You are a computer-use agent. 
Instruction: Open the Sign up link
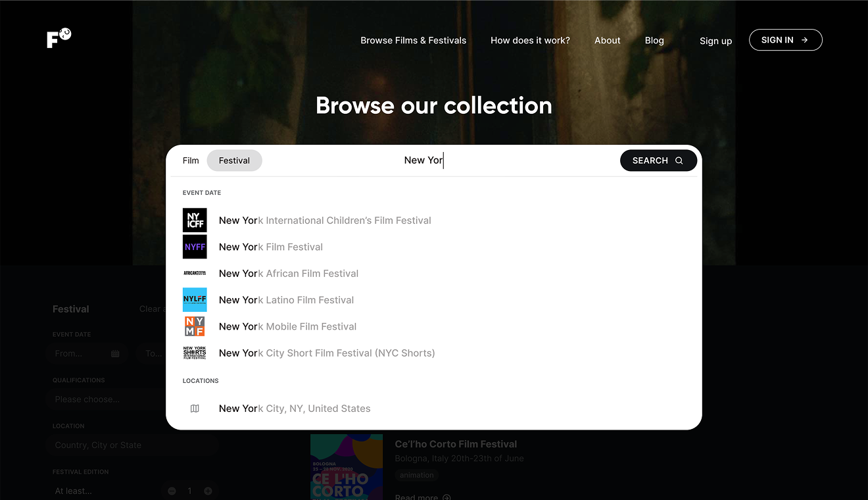[x=715, y=41]
